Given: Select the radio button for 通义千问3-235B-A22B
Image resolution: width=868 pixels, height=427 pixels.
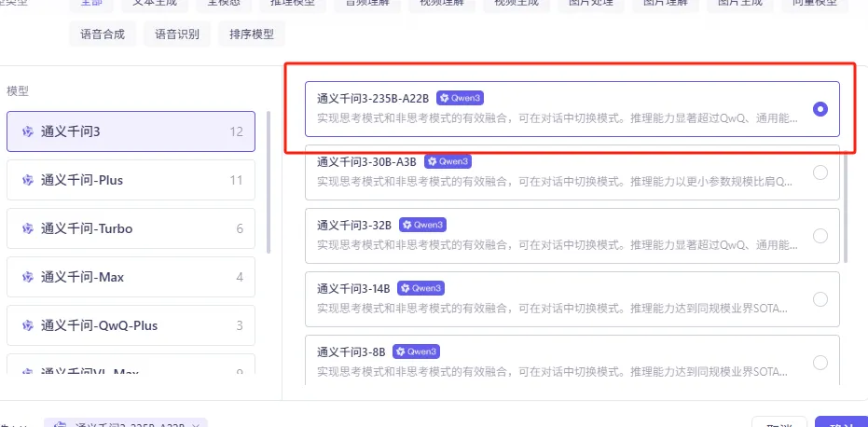Looking at the screenshot, I should (x=820, y=109).
